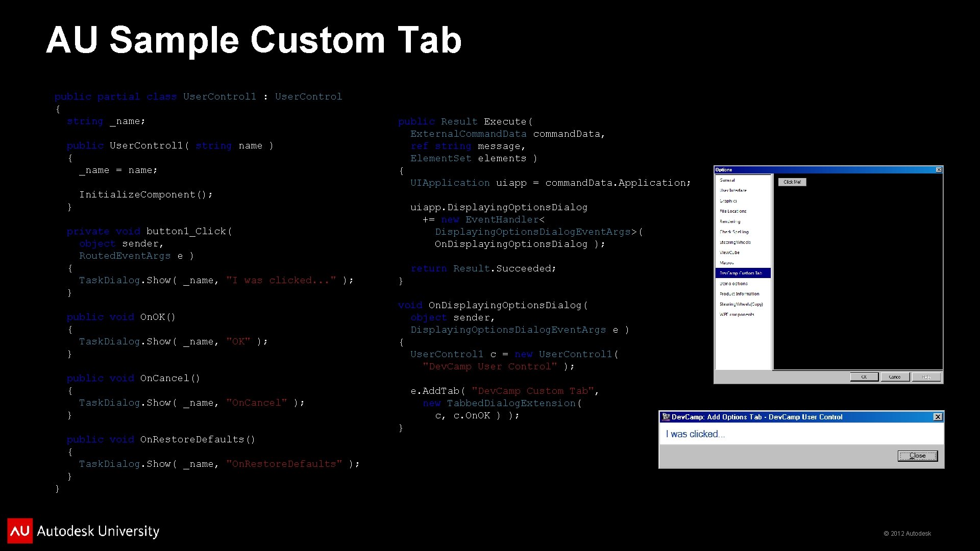The width and height of the screenshot is (980, 551).
Task: Click Cancel in the Options dialog
Action: pos(895,377)
